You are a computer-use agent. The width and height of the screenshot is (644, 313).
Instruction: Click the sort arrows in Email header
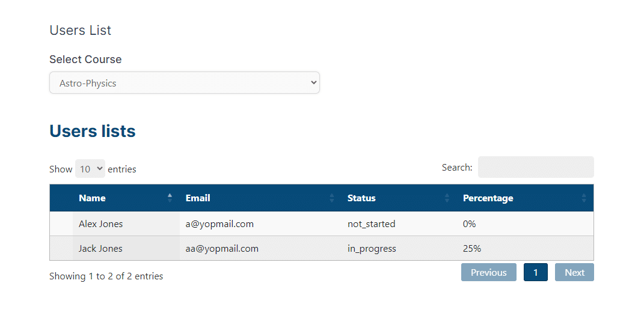click(332, 198)
